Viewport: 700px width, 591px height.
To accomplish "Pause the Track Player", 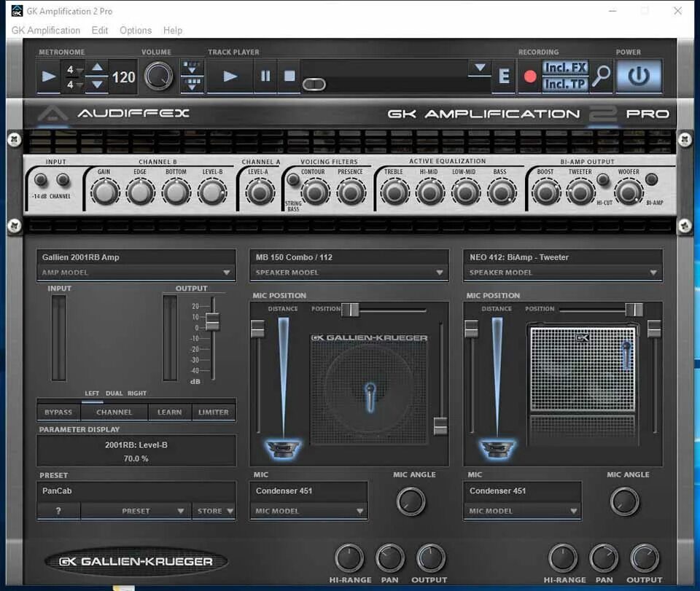I will click(266, 75).
